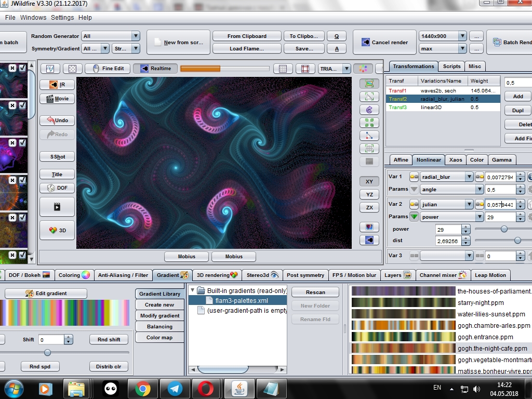Click the multicolor gradient strip under Edit gradient
The image size is (532, 399).
(65, 313)
